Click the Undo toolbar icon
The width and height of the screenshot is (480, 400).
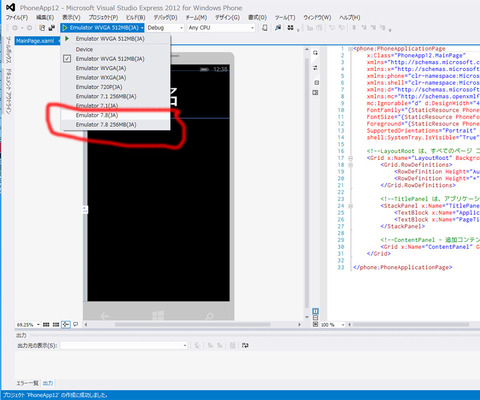point(332,28)
